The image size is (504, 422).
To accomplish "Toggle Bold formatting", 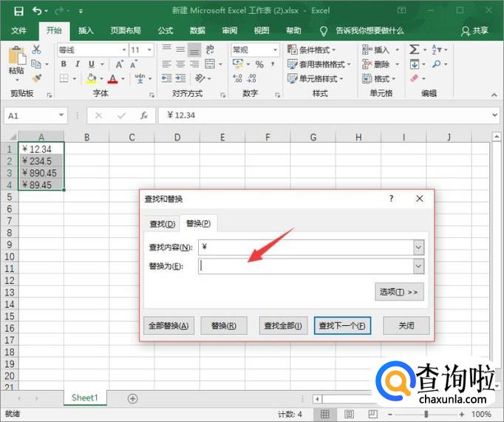I will 64,64.
